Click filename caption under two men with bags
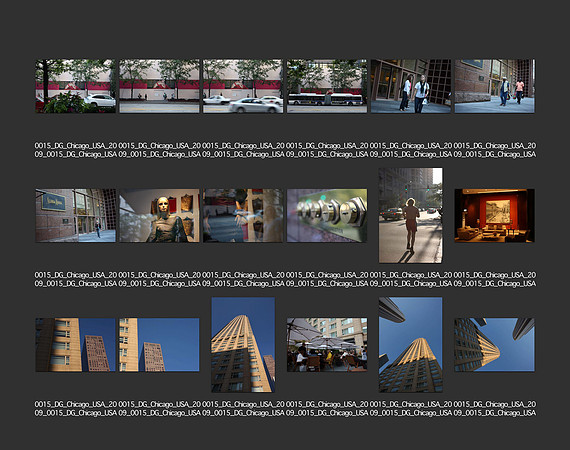The height and width of the screenshot is (450, 570). tap(495, 150)
